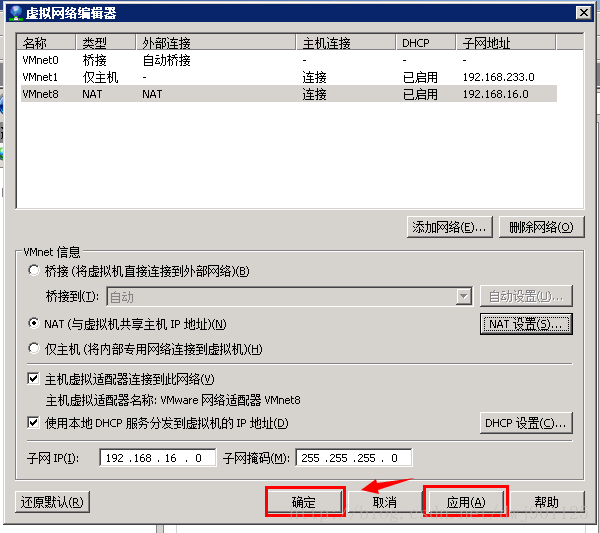This screenshot has width=600, height=533.
Task: Toggle 主机虚拟适配器连接到此网络 checkbox
Action: pyautogui.click(x=33, y=379)
